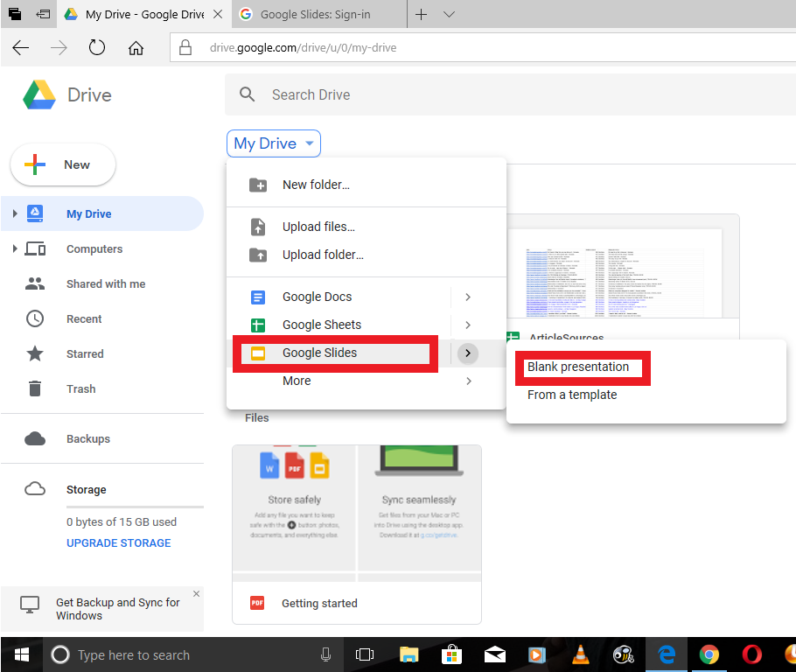Click Type here to search box
Screen dimensions: 796x672
(x=194, y=654)
